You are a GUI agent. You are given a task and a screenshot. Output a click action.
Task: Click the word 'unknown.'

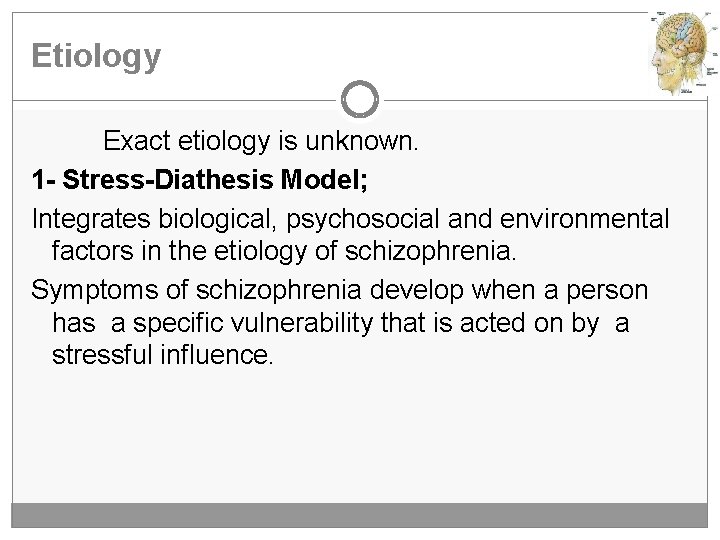coord(372,142)
